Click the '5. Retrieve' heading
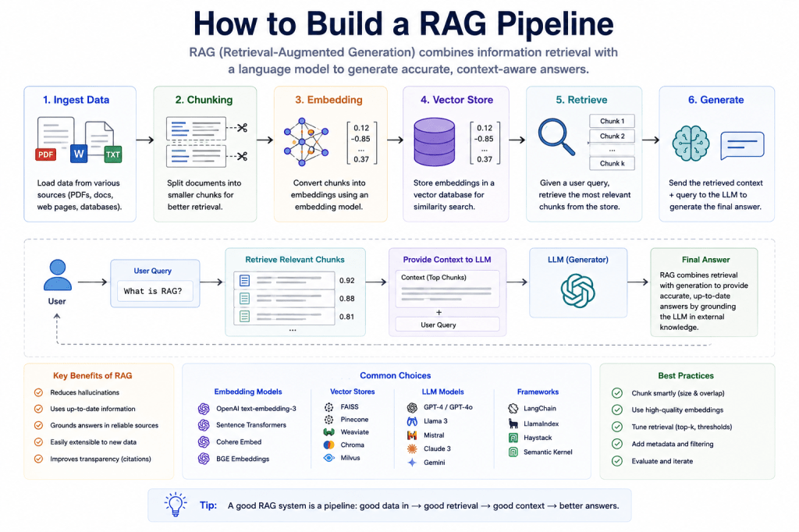The width and height of the screenshot is (799, 532). pos(581,100)
